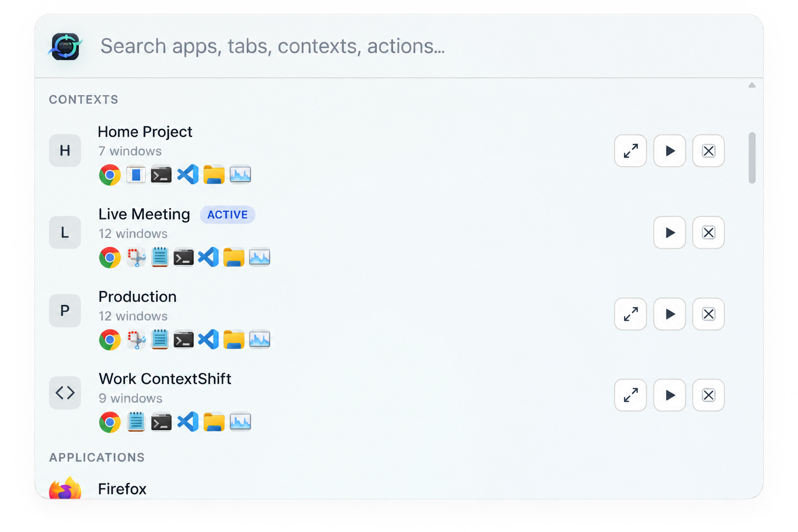798x532 pixels.
Task: Expand the Work ContextShift context
Action: pyautogui.click(x=630, y=395)
